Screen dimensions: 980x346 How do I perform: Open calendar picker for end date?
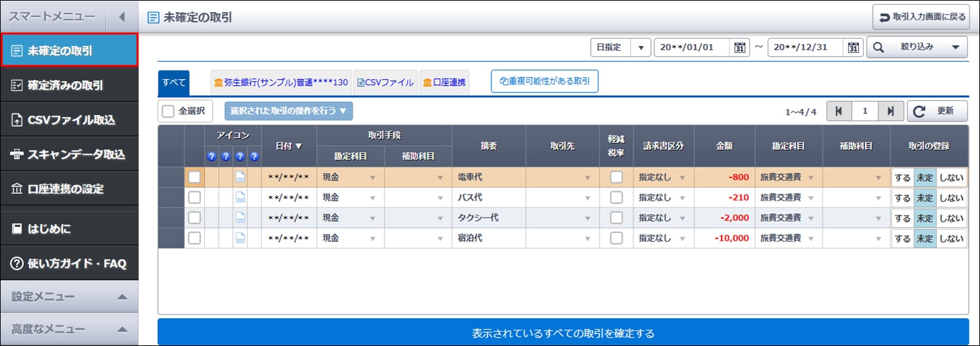click(853, 48)
